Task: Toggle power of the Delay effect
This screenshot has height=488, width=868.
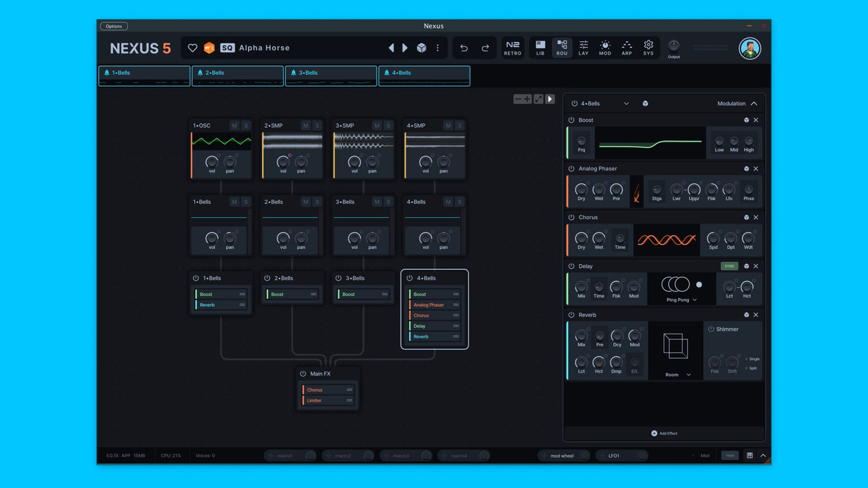Action: [571, 266]
